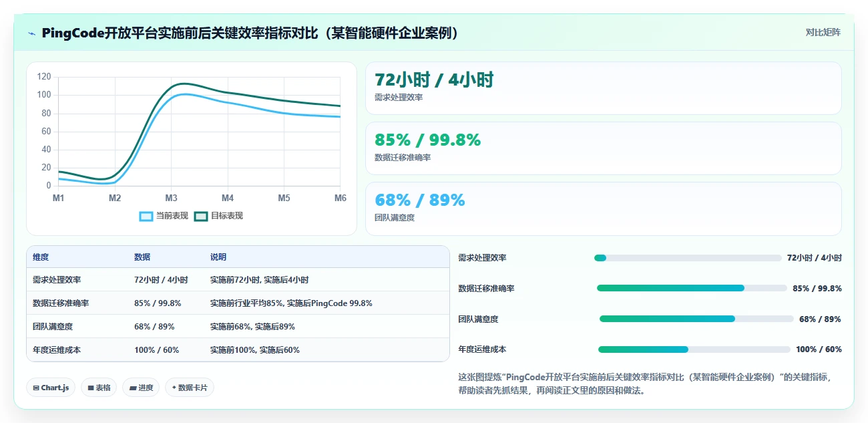Screen dimensions: 868x423
Task: Click the 120 y-axis label
Action: pos(44,77)
